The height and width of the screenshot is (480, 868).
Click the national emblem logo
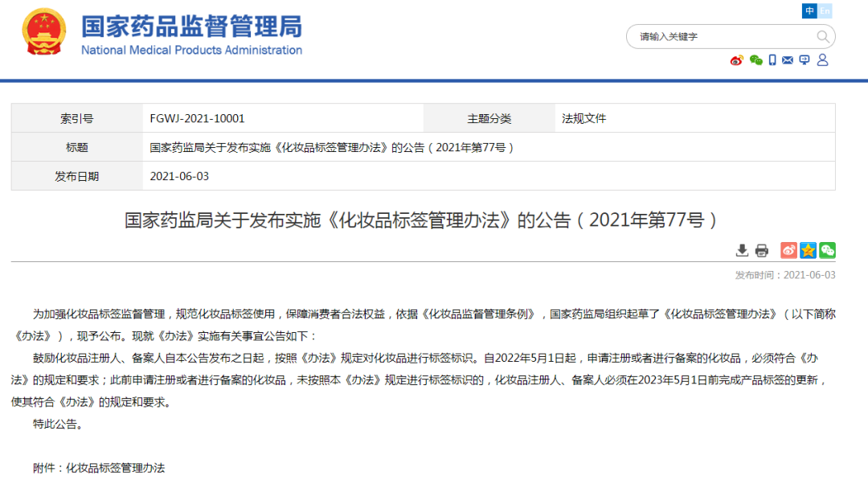coord(44,31)
